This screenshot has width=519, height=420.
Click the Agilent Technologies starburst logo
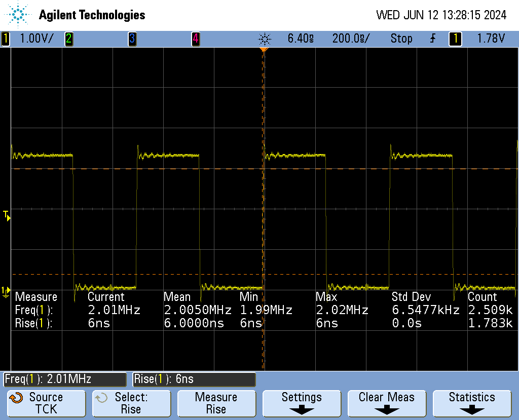point(19,15)
